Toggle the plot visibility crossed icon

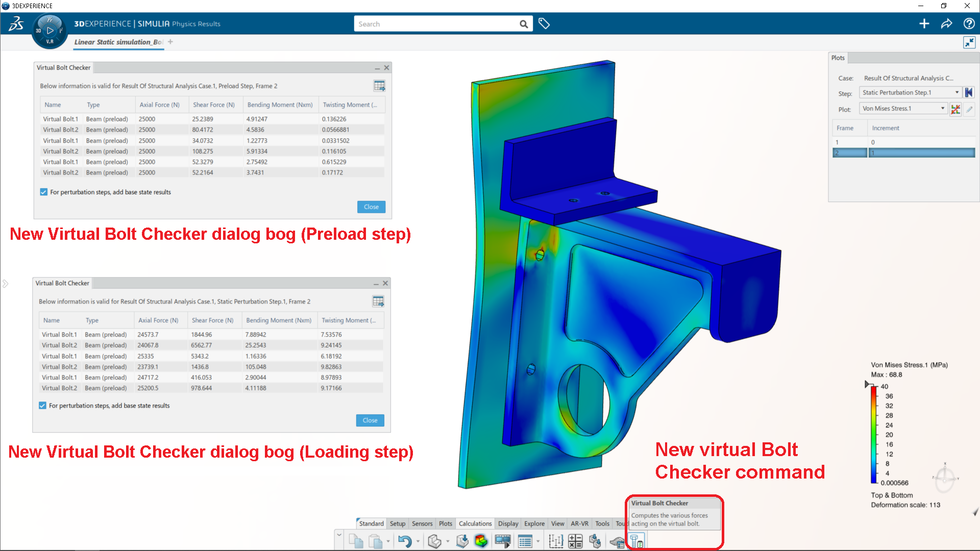[955, 109]
